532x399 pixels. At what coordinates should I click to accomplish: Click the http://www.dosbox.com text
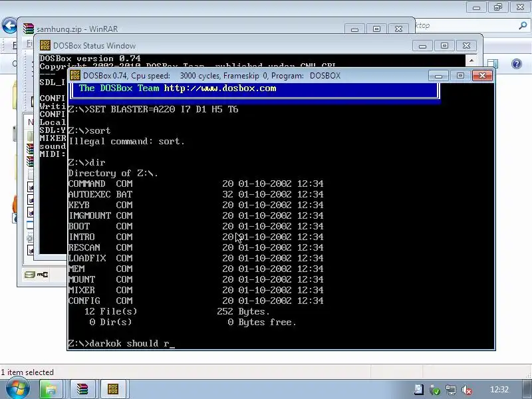click(x=220, y=88)
